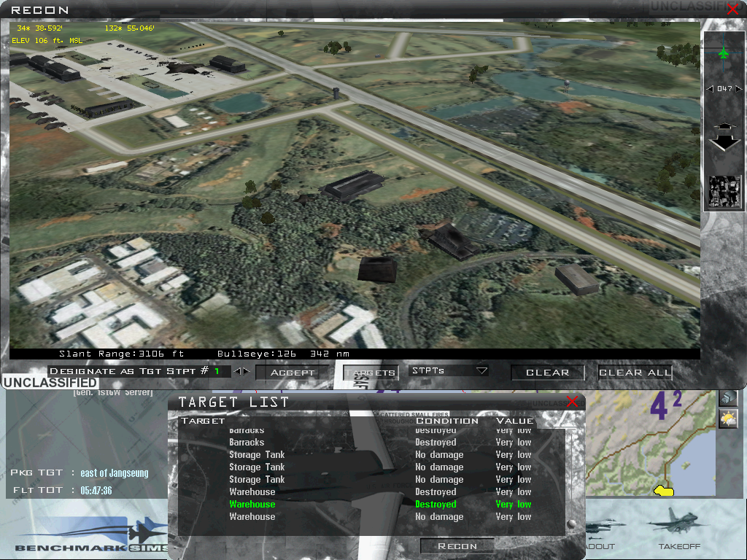This screenshot has width=747, height=560.
Task: Click the Bullseye 126 342 nm readout
Action: 284,354
